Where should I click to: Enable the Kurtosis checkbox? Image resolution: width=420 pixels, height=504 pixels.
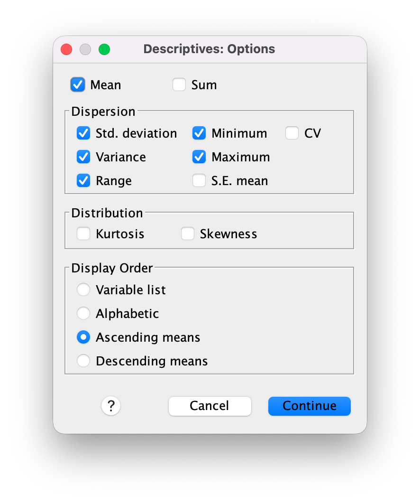[x=83, y=234]
